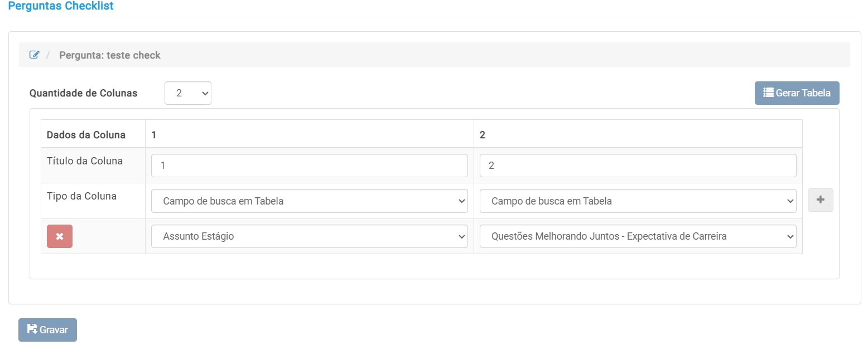Click the red X remove button

(x=60, y=236)
